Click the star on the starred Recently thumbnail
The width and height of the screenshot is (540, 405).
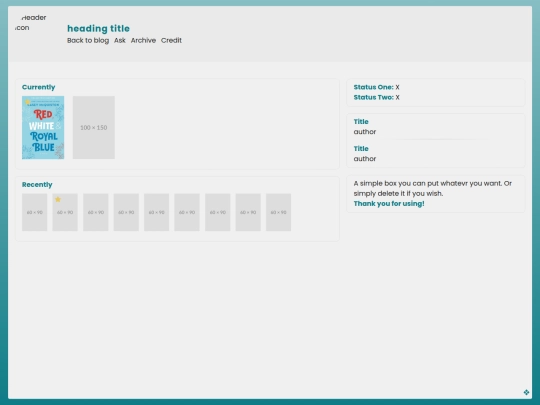click(x=58, y=199)
